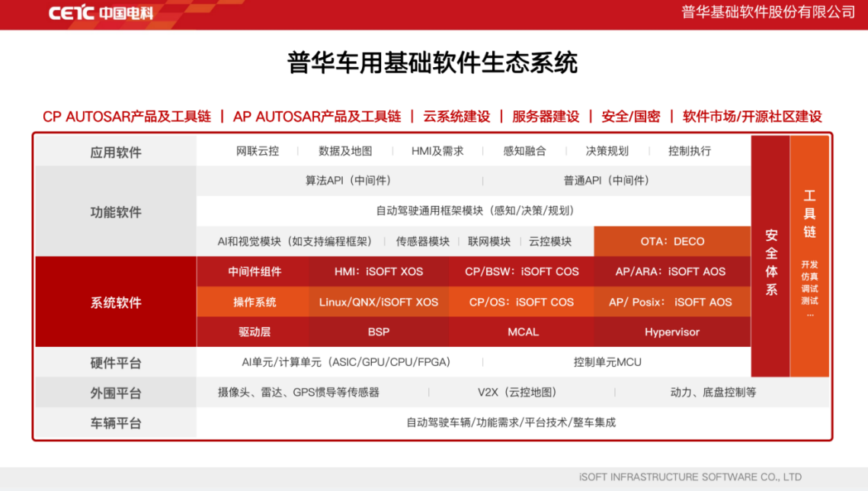Click the 控制执行 cell

click(x=689, y=151)
